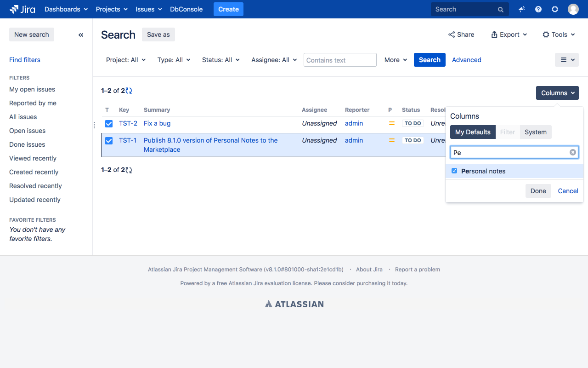Open the Assignee: All filter
588x368 pixels.
click(x=274, y=60)
